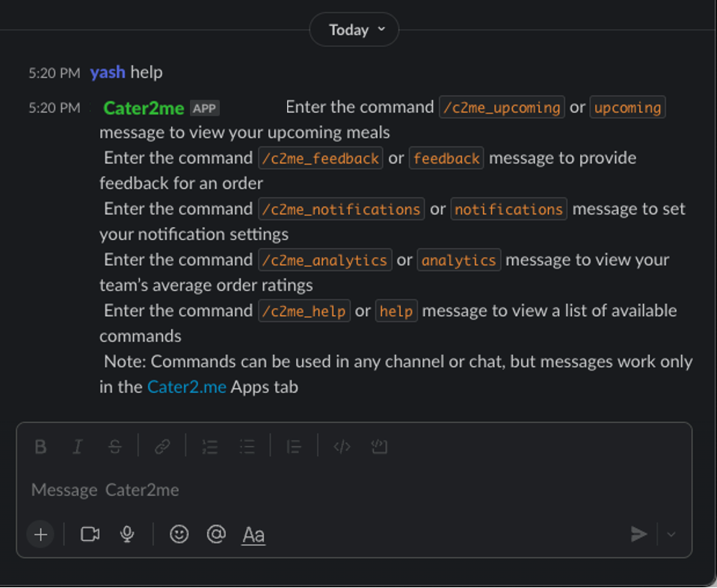Open send options dropdown arrow
717x588 pixels.
click(671, 534)
